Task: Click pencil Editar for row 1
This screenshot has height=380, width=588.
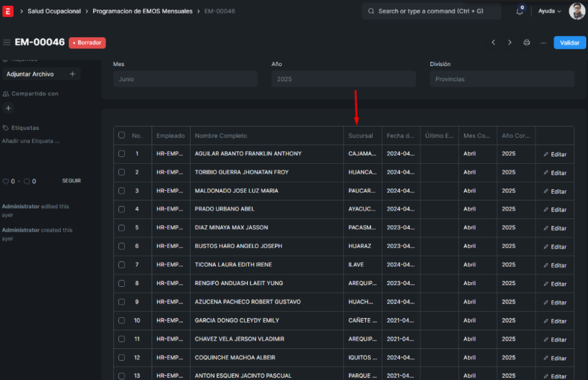Action: point(555,154)
